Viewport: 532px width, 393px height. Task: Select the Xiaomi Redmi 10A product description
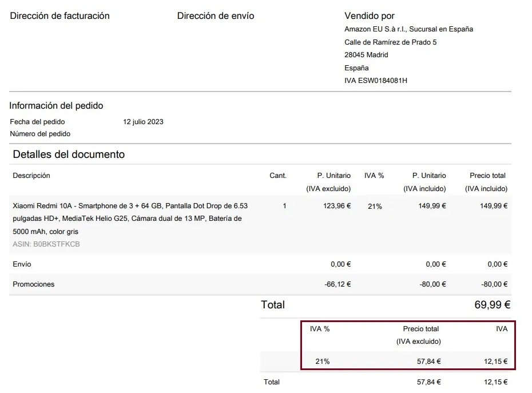(130, 219)
